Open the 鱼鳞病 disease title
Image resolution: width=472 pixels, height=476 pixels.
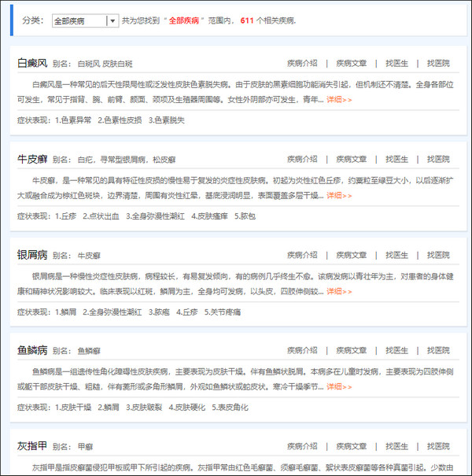(32, 350)
